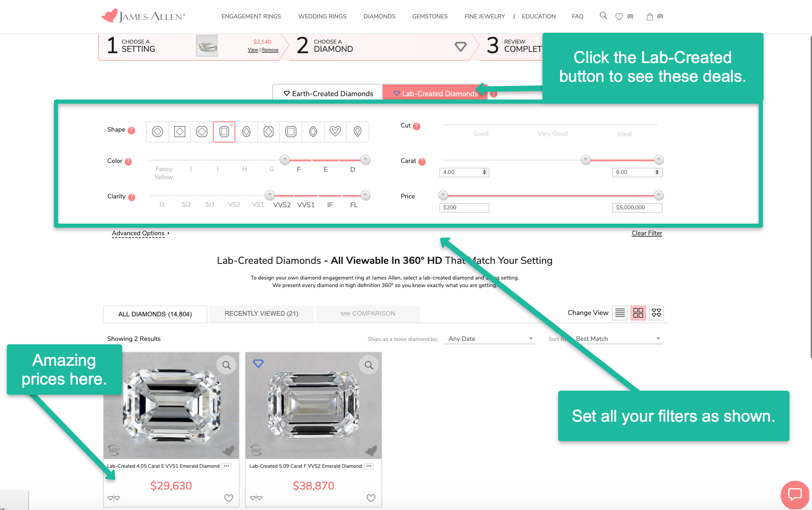Image resolution: width=812 pixels, height=510 pixels.
Task: Open the Recently Viewed (21) tab
Action: pyautogui.click(x=261, y=313)
